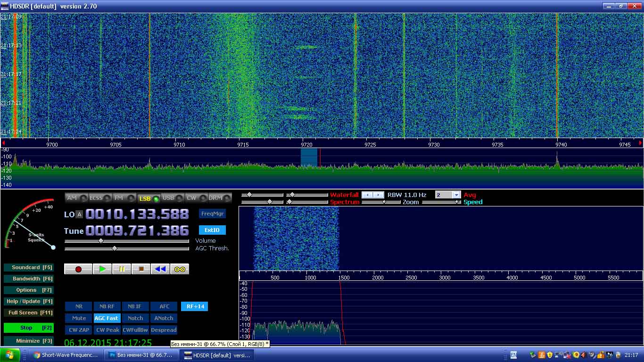The image size is (644, 362).
Task: Click the red right arrow on frequency scale
Action: 640,142
